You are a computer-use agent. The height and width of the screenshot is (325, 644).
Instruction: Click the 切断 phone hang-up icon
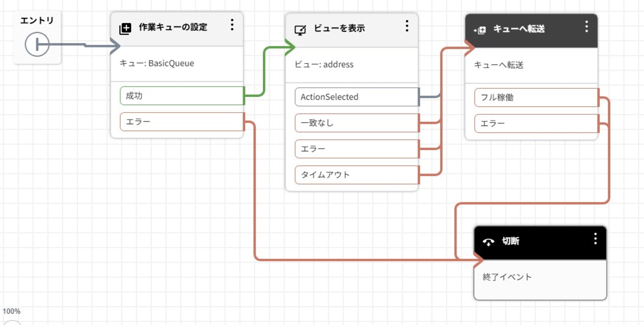pyautogui.click(x=488, y=242)
